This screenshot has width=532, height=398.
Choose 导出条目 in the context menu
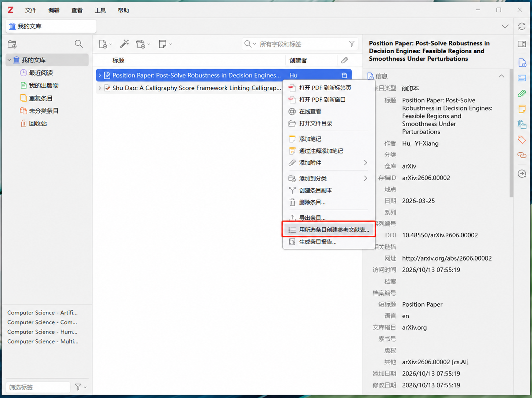point(329,218)
